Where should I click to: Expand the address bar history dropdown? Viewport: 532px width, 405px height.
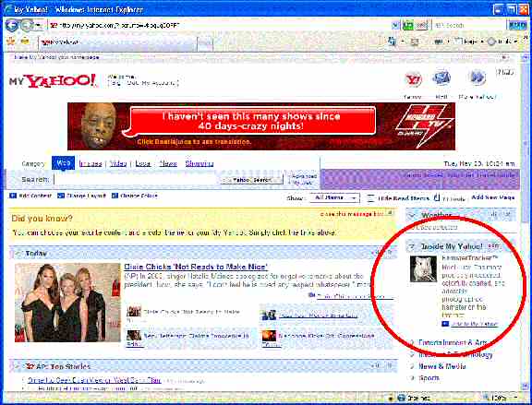pos(395,26)
